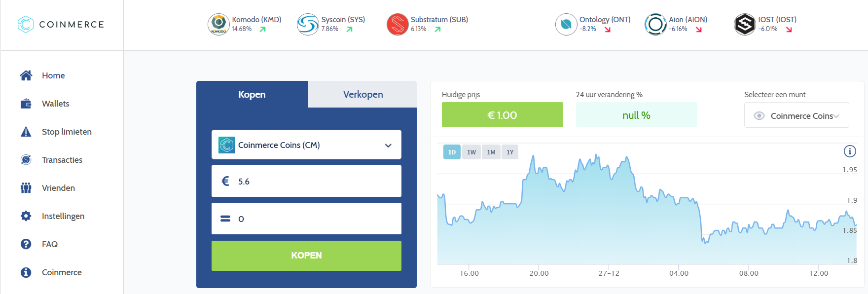Click the Syscoin coin logo
This screenshot has width=868, height=294.
tap(308, 24)
